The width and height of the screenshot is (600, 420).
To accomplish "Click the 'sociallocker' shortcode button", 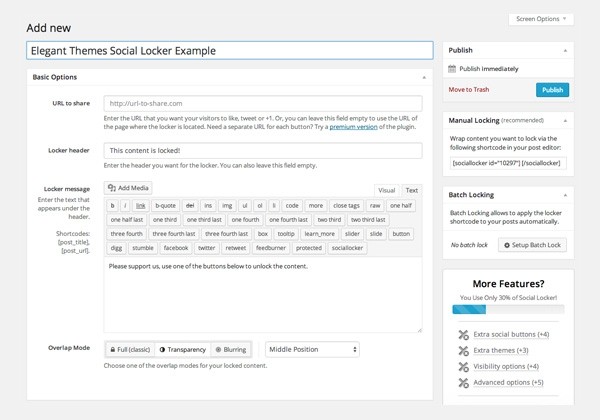I will tap(347, 248).
